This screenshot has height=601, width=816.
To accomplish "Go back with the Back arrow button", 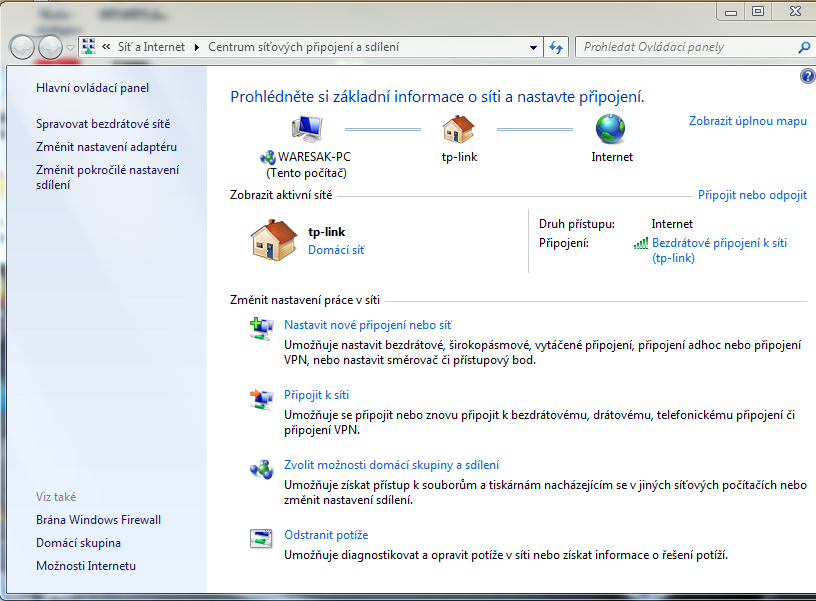I will (x=22, y=48).
